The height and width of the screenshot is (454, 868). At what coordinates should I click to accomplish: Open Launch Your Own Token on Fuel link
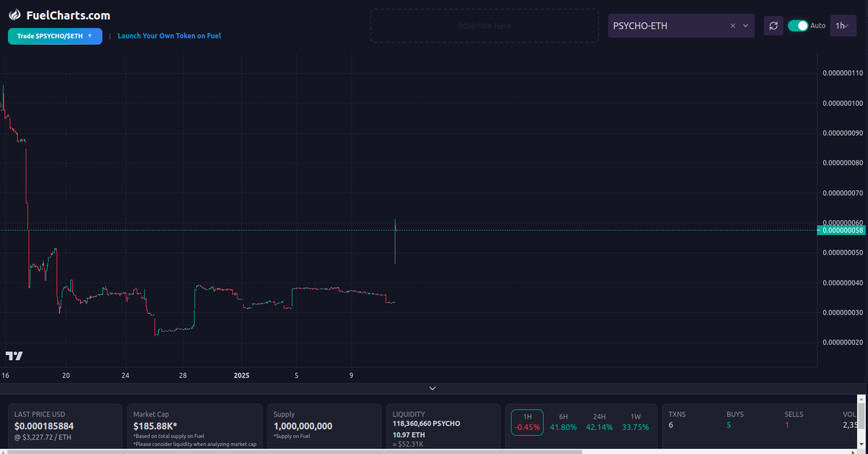(x=169, y=35)
